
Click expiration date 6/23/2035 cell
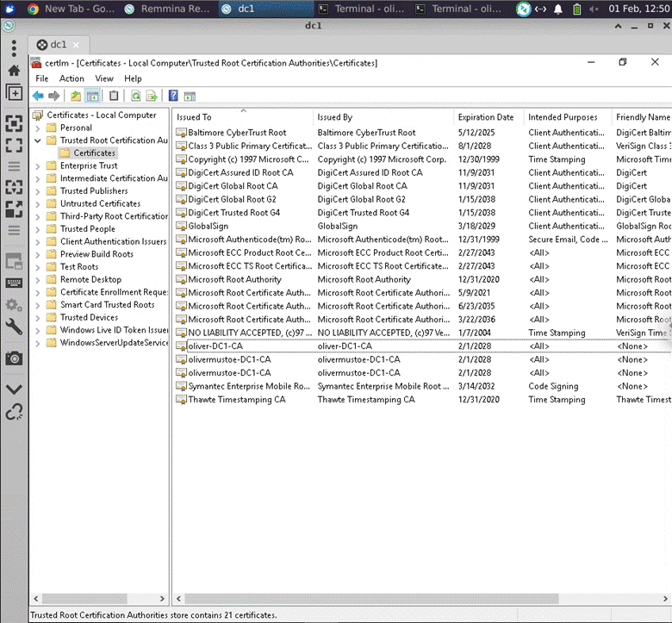click(x=476, y=306)
